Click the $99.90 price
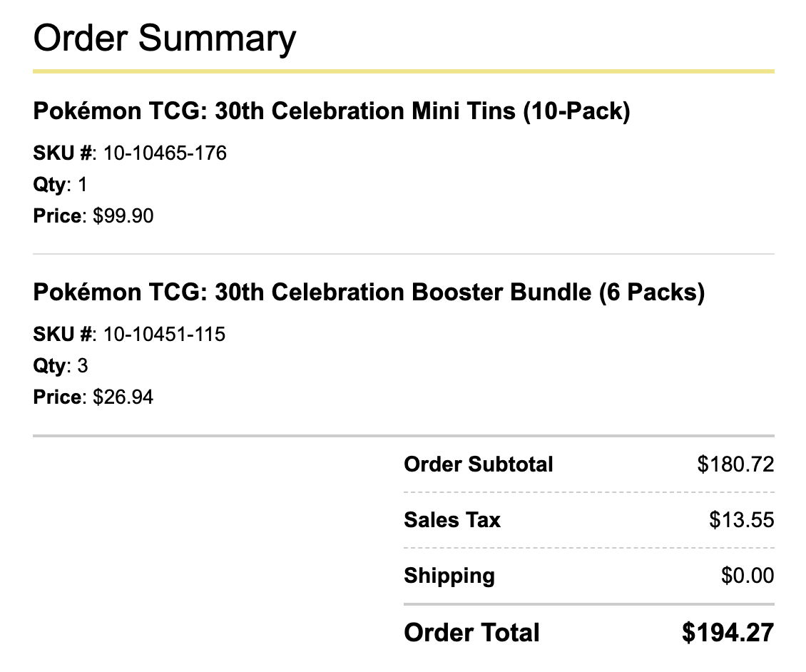The width and height of the screenshot is (806, 672). (x=123, y=216)
